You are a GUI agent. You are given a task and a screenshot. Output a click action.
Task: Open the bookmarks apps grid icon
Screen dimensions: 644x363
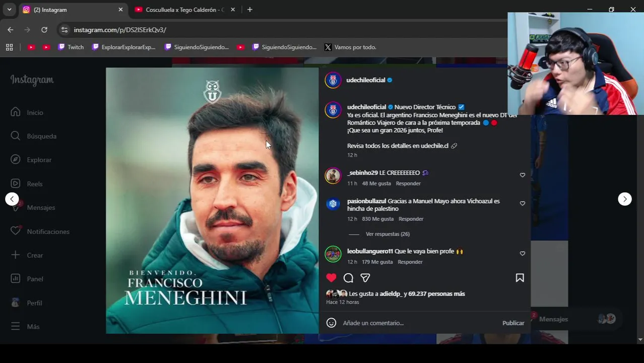coord(9,47)
